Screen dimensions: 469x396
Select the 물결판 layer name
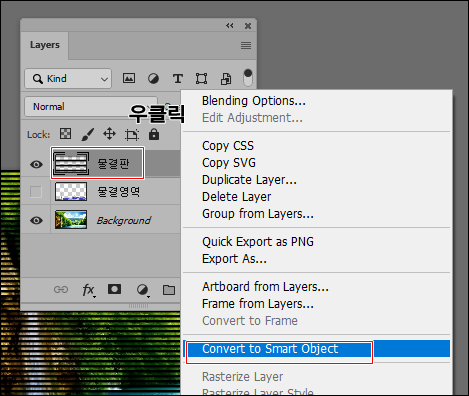pyautogui.click(x=113, y=164)
